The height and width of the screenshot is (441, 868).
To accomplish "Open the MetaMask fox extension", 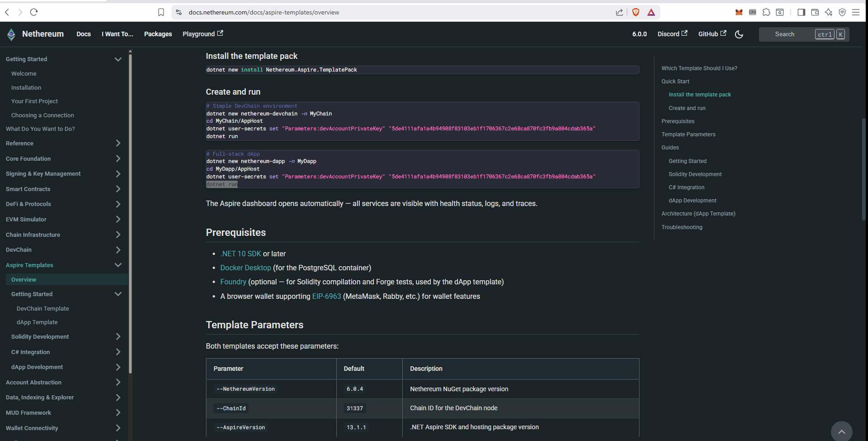I will (x=739, y=12).
